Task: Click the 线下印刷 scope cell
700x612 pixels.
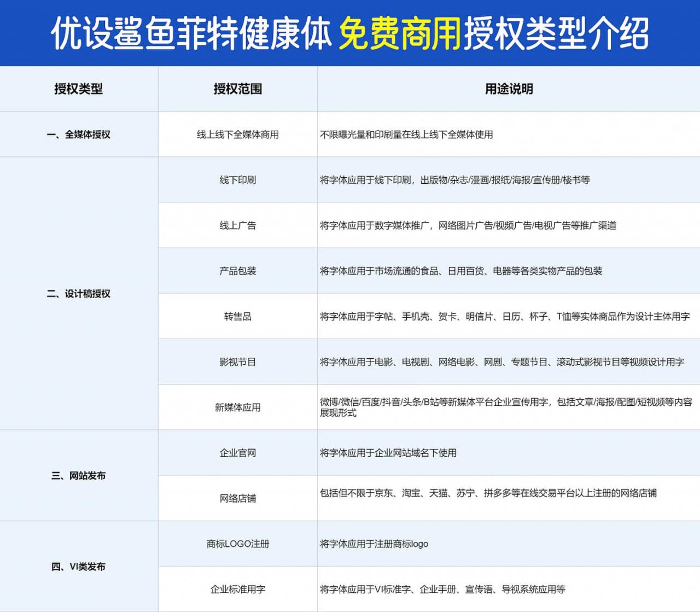Action: tap(237, 179)
